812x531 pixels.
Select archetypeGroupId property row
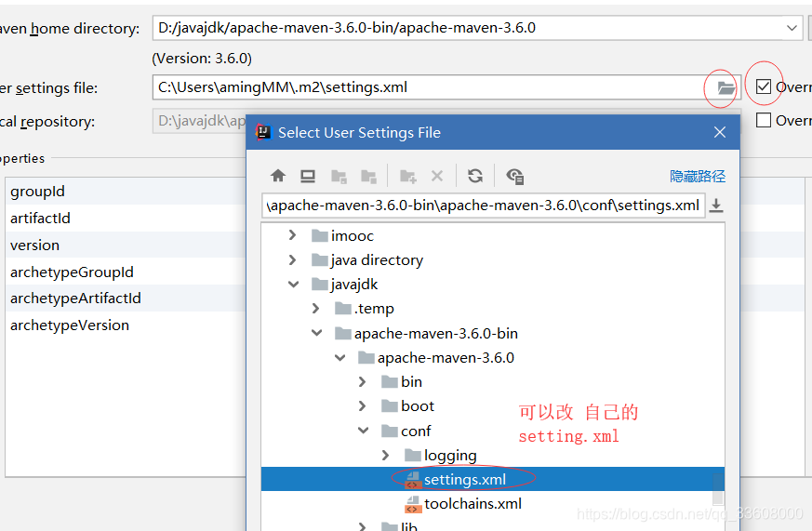click(126, 272)
